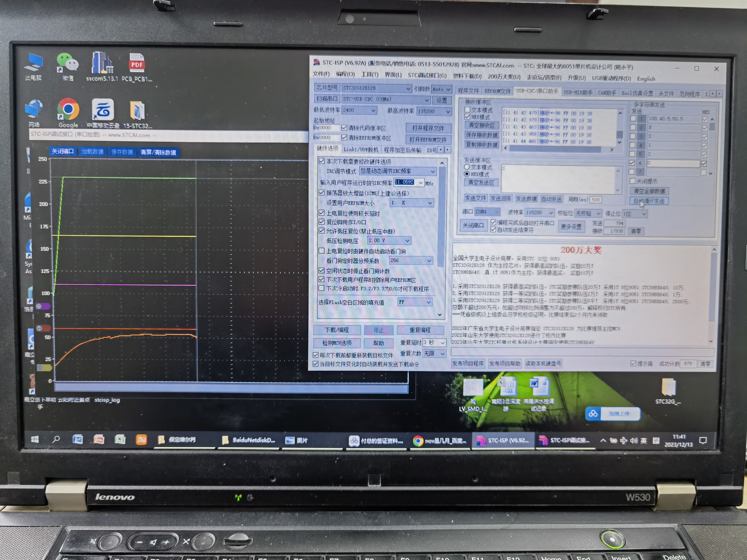Viewport: 747px width, 560px height.
Task: Open the PCB_PCB1 PDF desktop icon
Action: [137, 67]
